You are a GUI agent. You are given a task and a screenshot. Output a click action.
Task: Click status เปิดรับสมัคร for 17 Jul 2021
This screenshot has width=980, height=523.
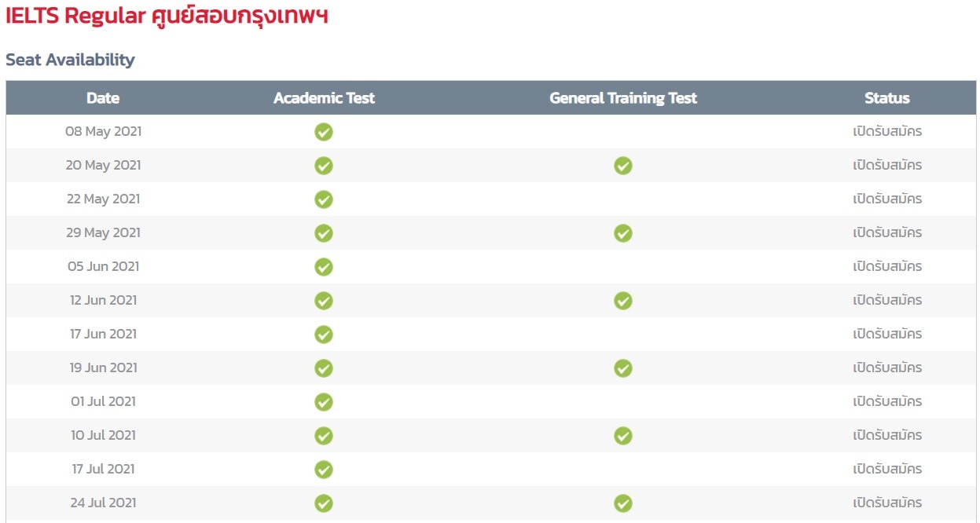(887, 470)
